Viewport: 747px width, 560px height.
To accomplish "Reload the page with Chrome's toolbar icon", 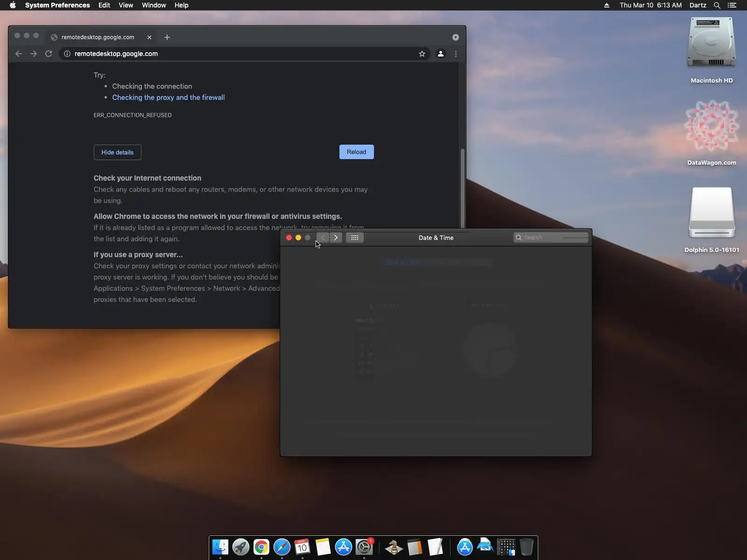I will (x=49, y=54).
